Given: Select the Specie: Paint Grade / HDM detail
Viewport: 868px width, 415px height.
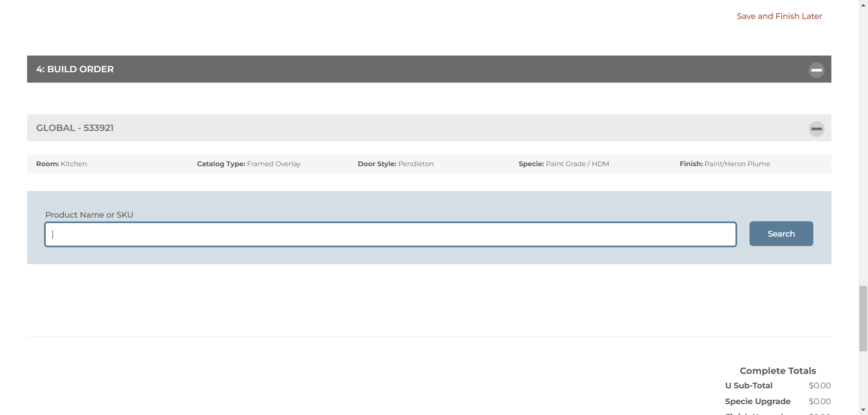Looking at the screenshot, I should click(x=564, y=164).
